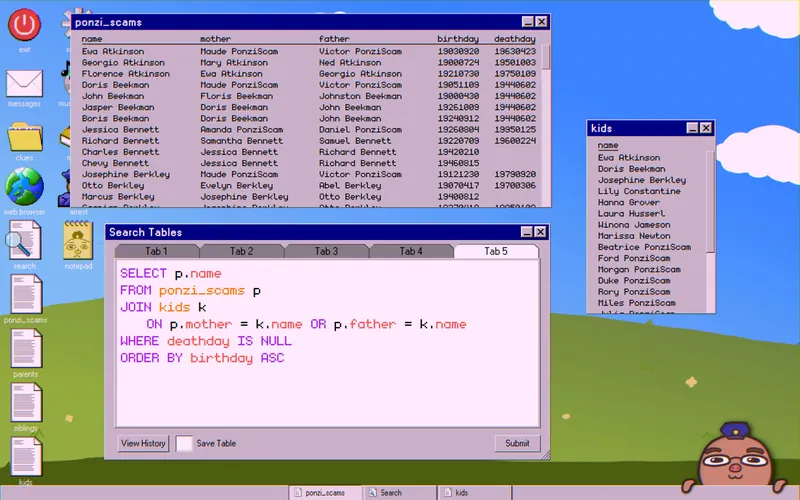Minimize the ponzi_scams window
The width and height of the screenshot is (800, 500).
click(x=528, y=21)
